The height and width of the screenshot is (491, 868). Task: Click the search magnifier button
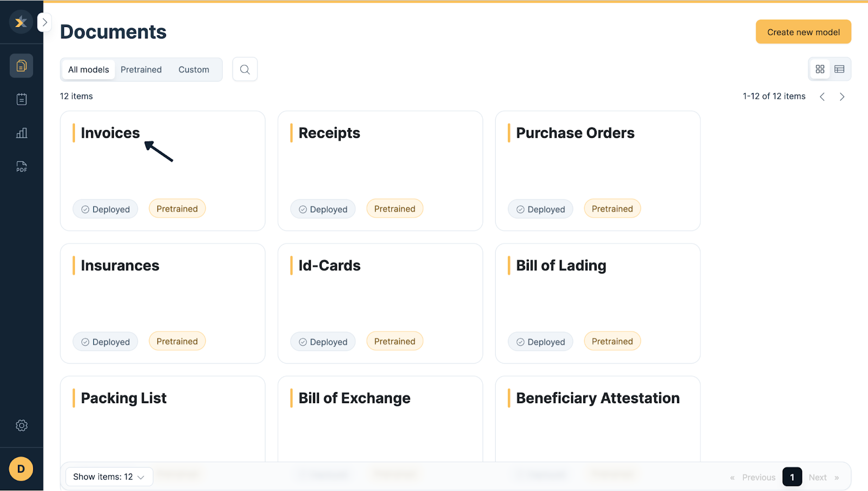pos(245,69)
